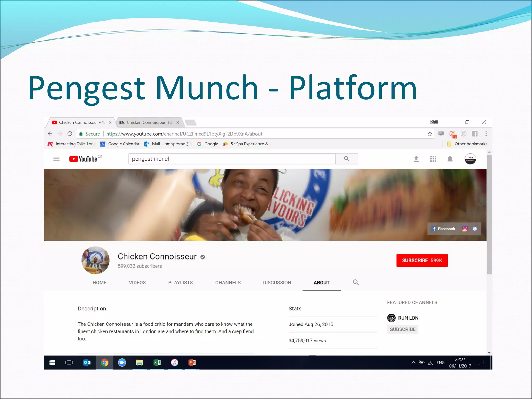The width and height of the screenshot is (532, 399).
Task: Bookmark page with the star icon
Action: coord(430,134)
